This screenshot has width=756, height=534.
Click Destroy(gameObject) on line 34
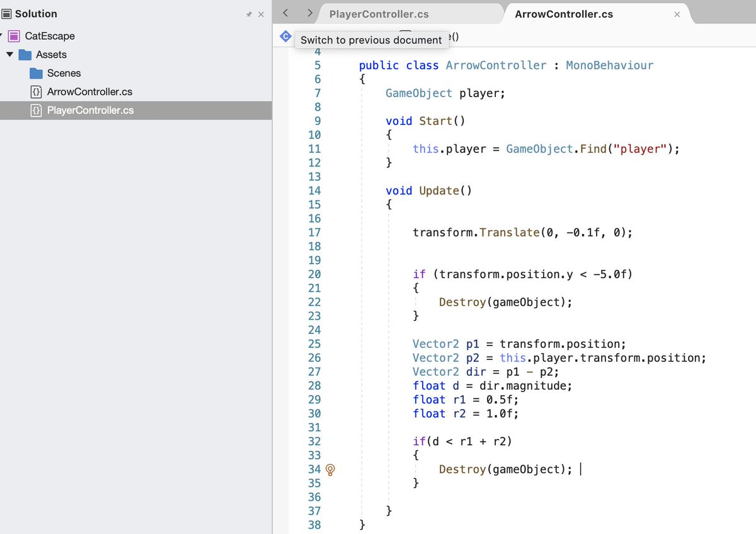pos(505,469)
